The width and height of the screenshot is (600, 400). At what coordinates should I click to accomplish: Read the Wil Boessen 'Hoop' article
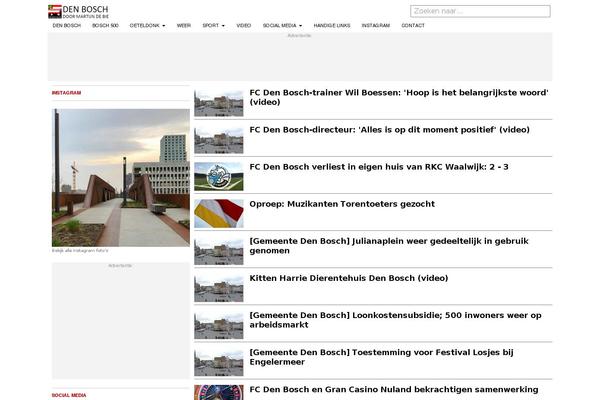tap(399, 97)
